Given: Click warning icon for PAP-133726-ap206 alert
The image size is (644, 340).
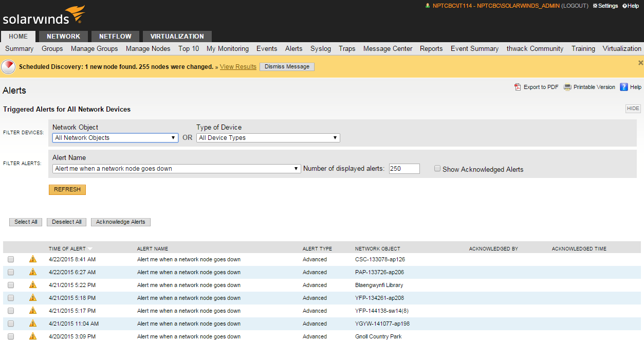Looking at the screenshot, I should [33, 272].
